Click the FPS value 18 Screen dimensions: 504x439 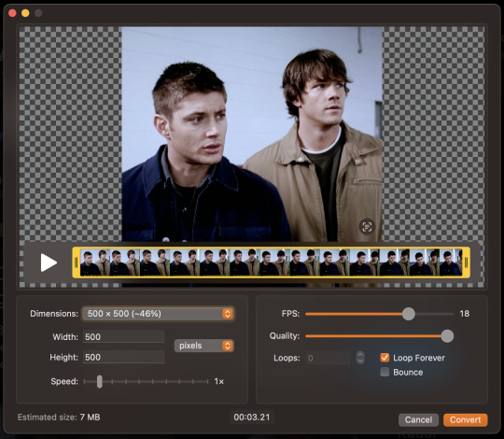(464, 314)
